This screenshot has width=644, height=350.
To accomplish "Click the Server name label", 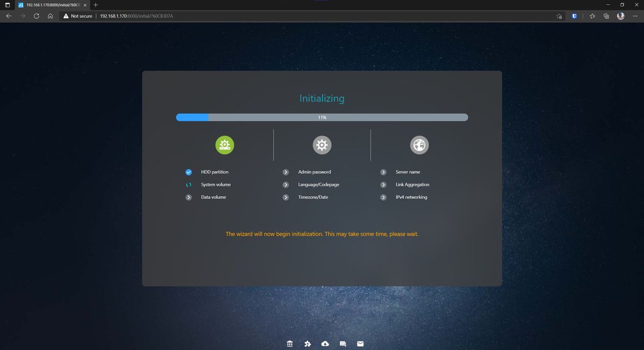I will click(408, 172).
